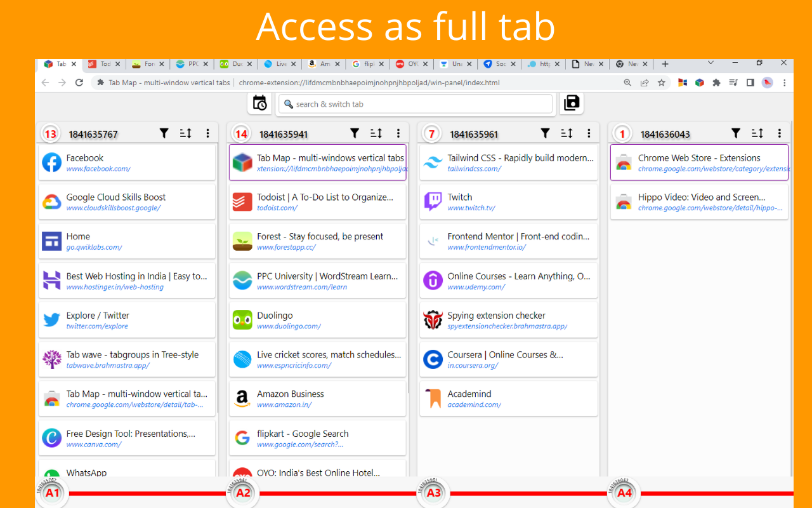812x508 pixels.
Task: Click the 13 tab count badge
Action: coord(50,134)
